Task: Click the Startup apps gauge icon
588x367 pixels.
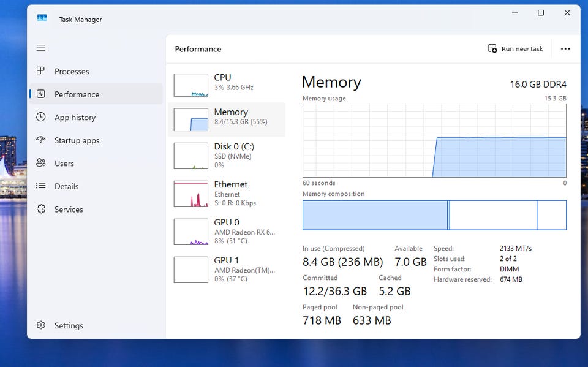Action: tap(41, 140)
